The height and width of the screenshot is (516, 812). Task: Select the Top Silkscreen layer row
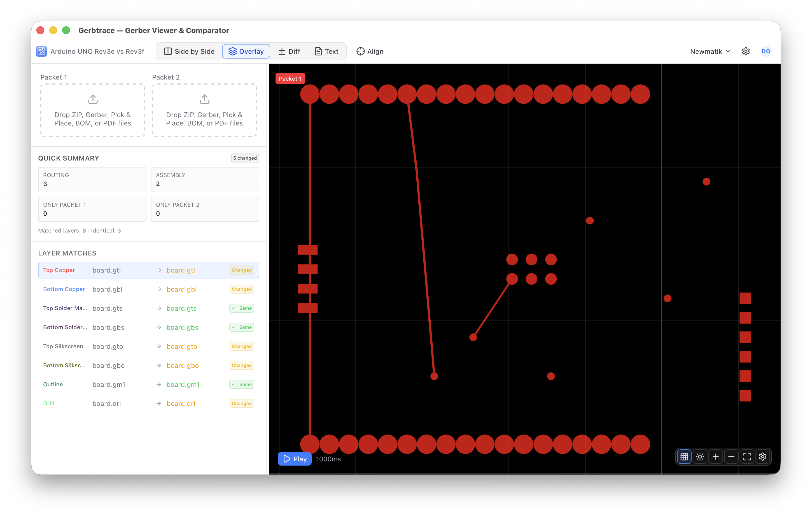pos(148,346)
